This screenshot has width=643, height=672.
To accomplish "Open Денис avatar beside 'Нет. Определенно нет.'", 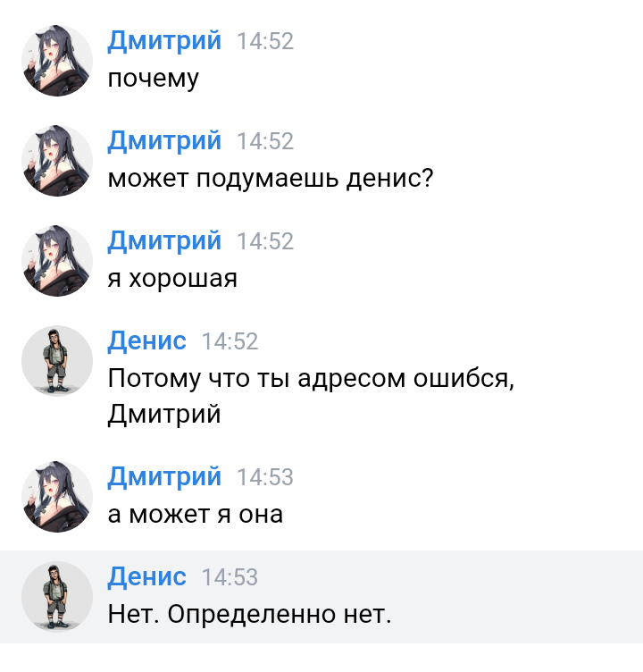I will [57, 597].
